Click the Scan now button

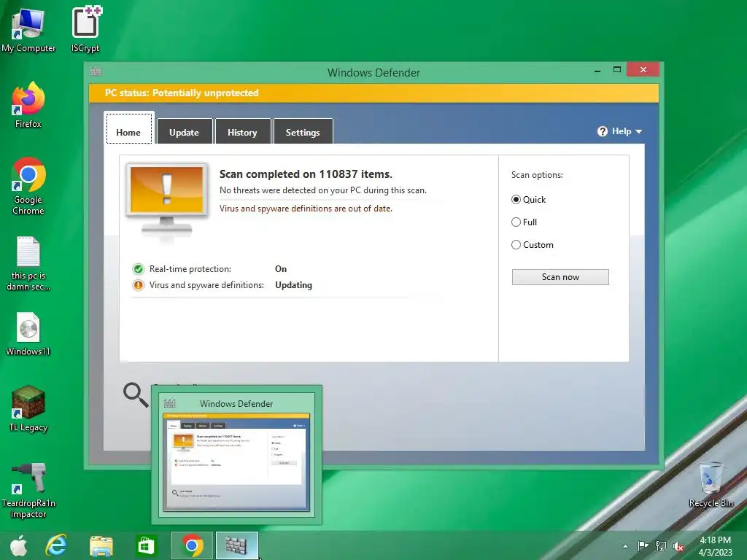click(560, 277)
